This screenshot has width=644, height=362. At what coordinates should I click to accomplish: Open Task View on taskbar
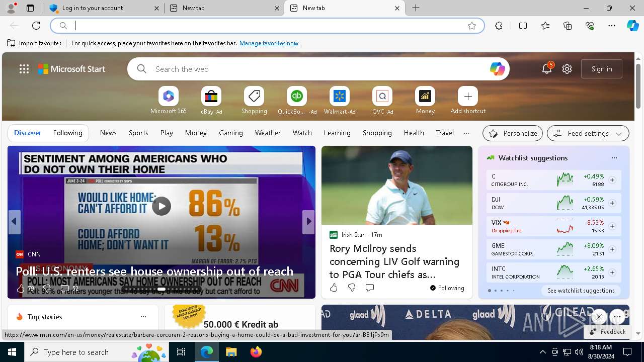181,352
